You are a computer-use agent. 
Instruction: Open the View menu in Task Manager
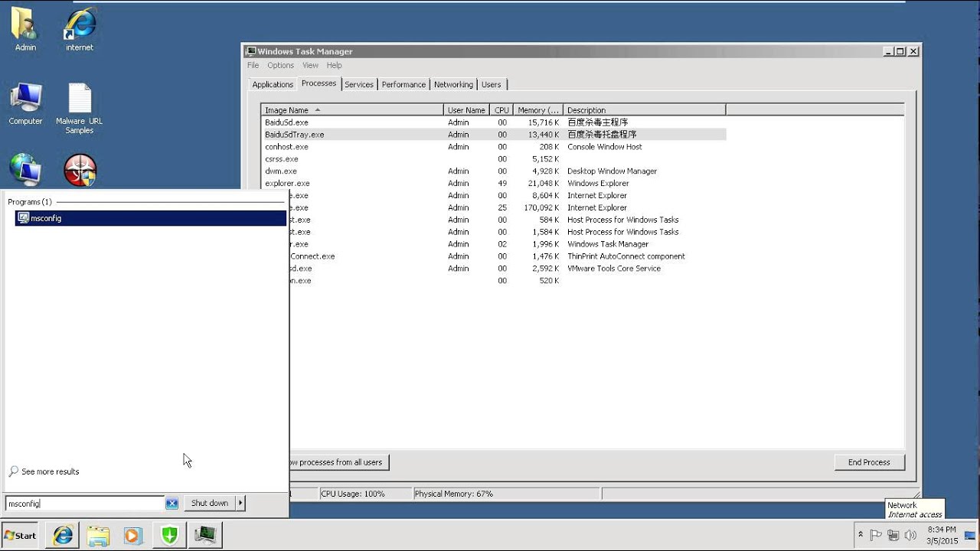(310, 65)
